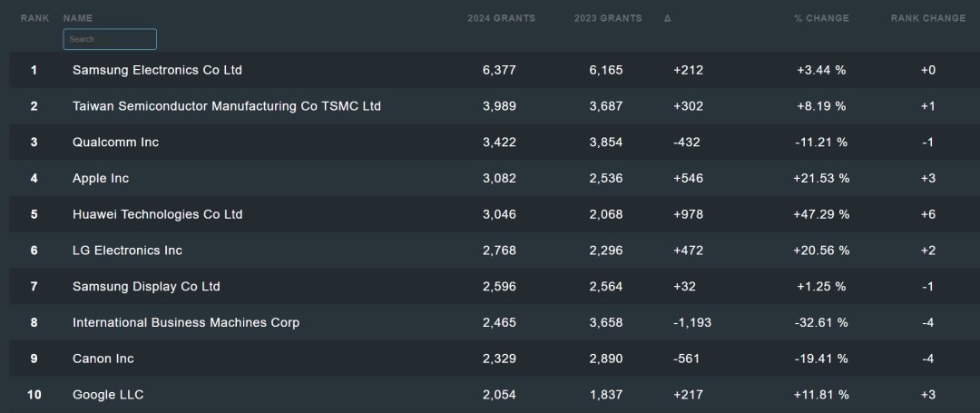Viewport: 980px width, 413px height.
Task: Select International Business Machines Corp name
Action: pos(186,323)
